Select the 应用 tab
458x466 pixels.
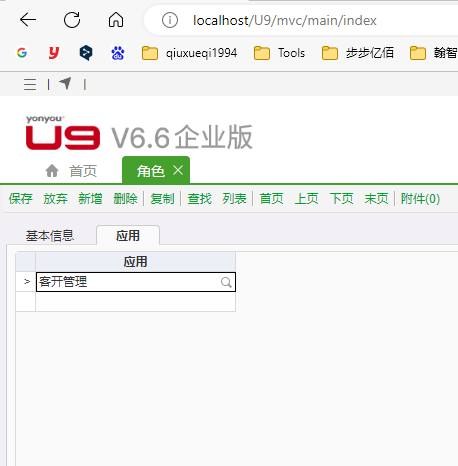[128, 235]
